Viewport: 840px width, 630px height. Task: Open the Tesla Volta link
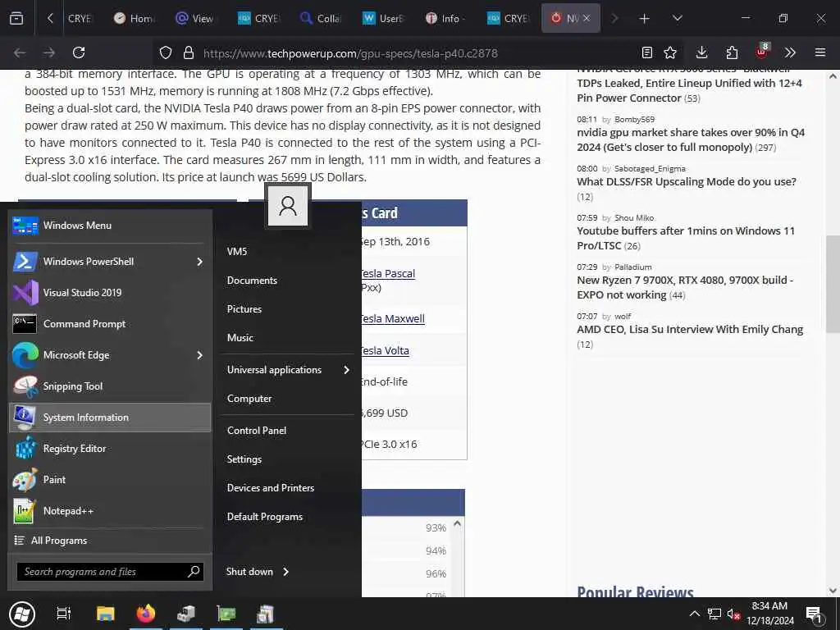click(386, 350)
